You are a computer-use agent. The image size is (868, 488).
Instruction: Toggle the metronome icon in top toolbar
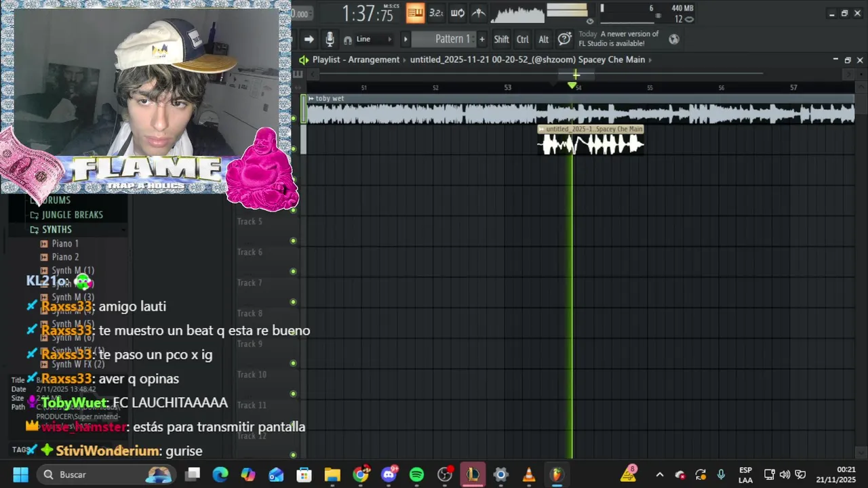tap(479, 12)
